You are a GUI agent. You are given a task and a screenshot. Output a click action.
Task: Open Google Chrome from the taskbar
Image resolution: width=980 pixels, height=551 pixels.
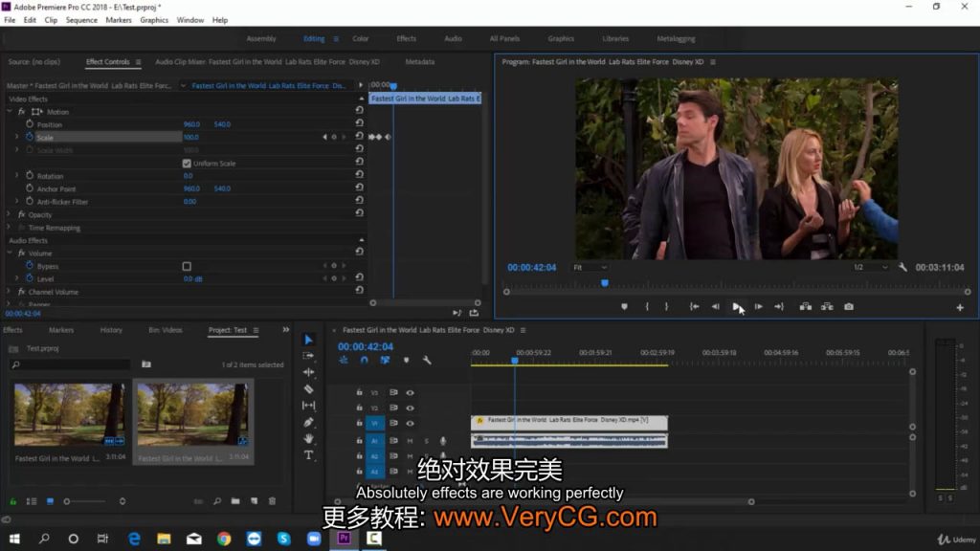[224, 538]
